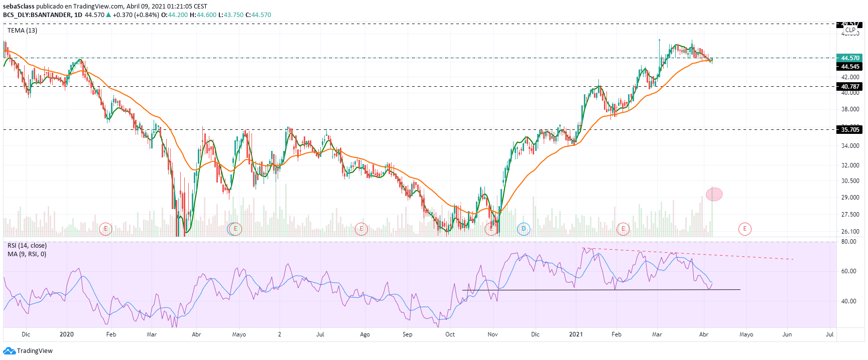Click the +0.370 (+0.84%) change value
Viewport: 868px width, 360px height.
pyautogui.click(x=136, y=15)
